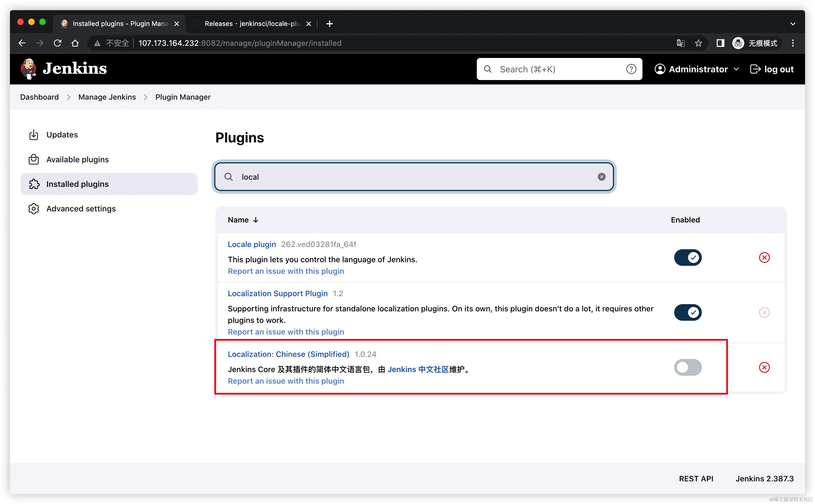Click the magnifier in header search box
This screenshot has width=815, height=504.
point(488,69)
